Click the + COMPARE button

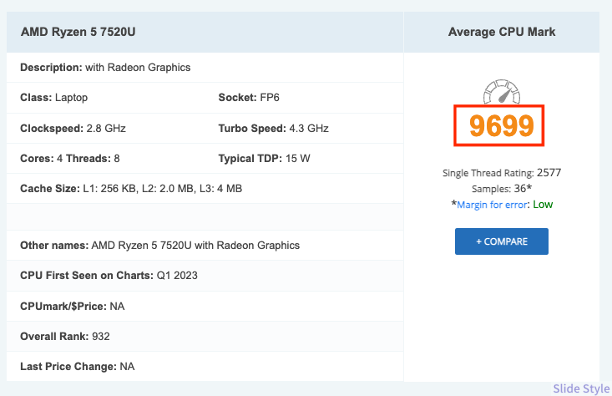tap(502, 242)
